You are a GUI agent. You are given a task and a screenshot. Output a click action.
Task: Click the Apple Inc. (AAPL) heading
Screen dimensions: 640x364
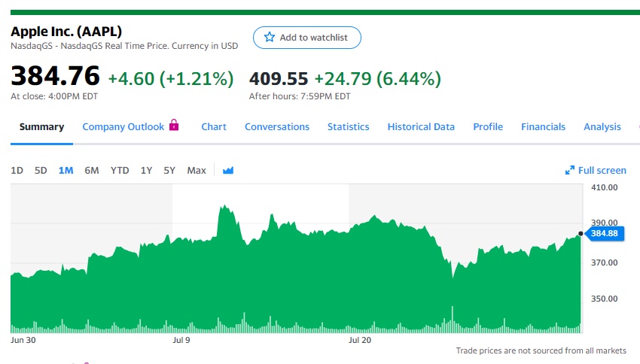coord(66,32)
